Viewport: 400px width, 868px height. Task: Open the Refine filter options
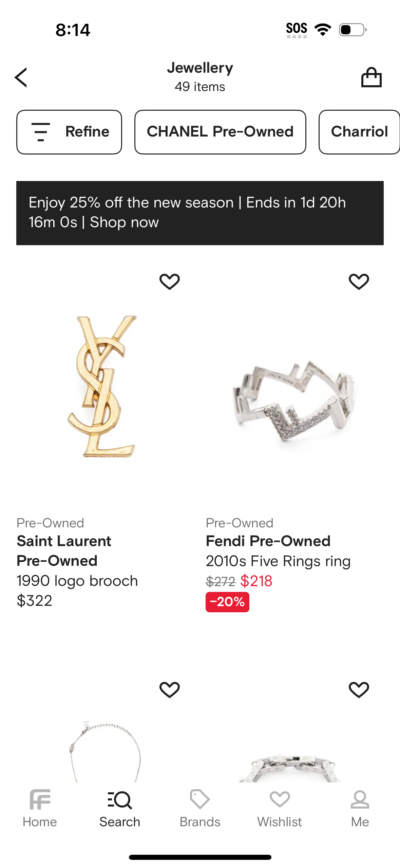click(x=69, y=132)
